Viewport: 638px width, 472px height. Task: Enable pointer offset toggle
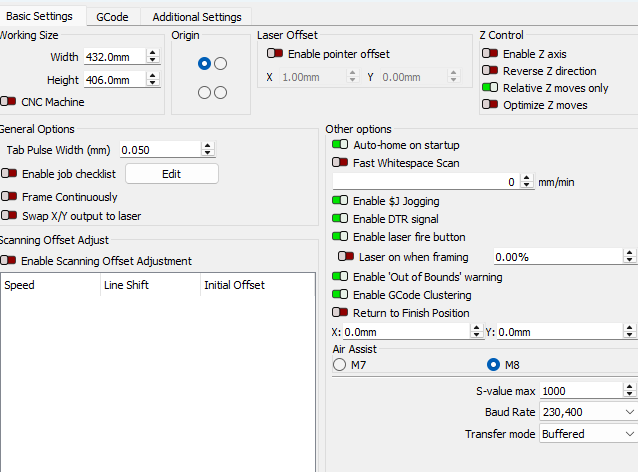(x=275, y=54)
